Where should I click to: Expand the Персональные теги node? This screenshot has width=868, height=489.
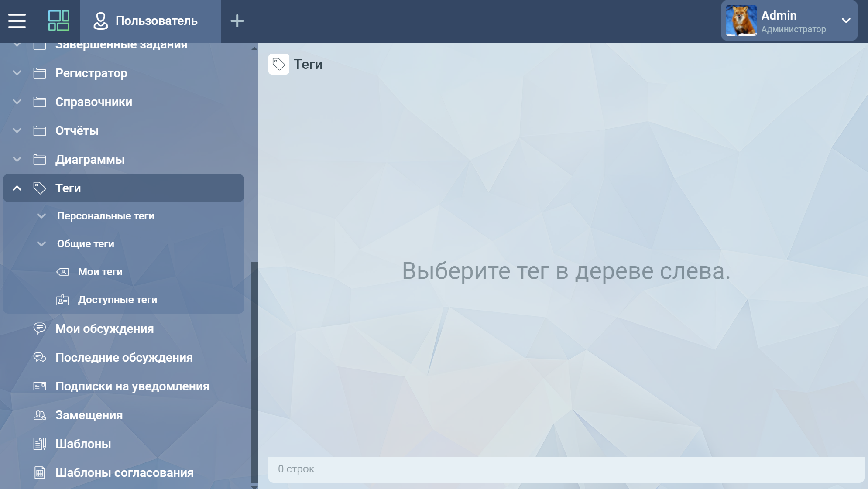coord(41,216)
